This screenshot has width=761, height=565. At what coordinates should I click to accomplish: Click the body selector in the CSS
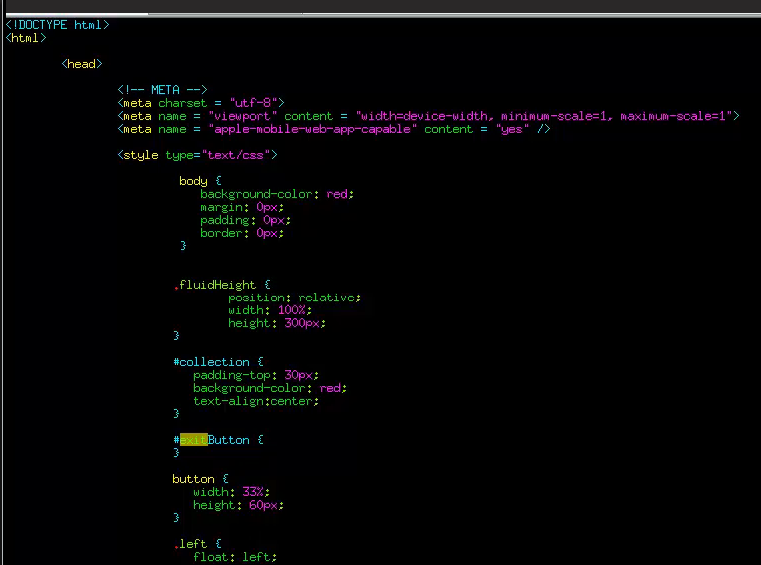(193, 181)
